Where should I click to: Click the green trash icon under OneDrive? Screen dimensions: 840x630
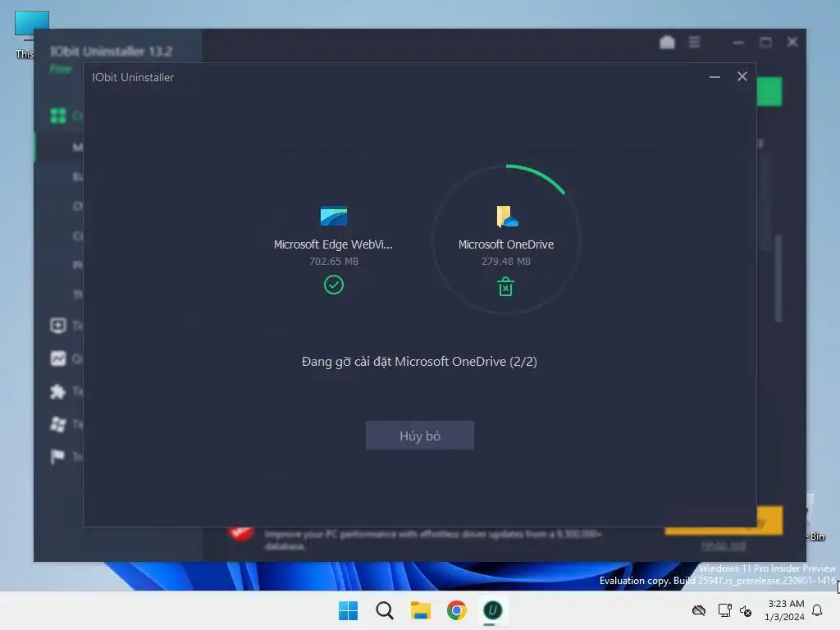(505, 286)
